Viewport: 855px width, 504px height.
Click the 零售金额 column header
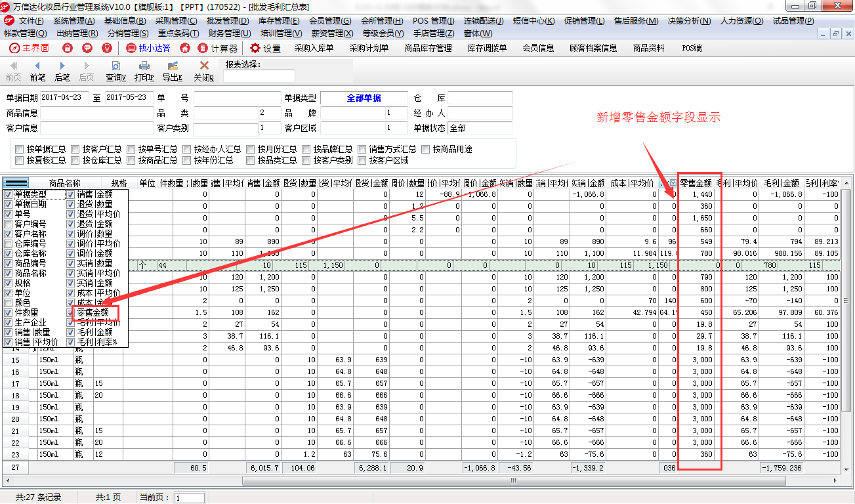[x=696, y=182]
